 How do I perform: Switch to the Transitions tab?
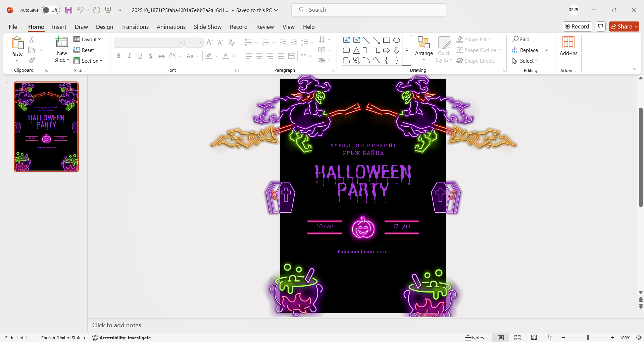click(135, 27)
